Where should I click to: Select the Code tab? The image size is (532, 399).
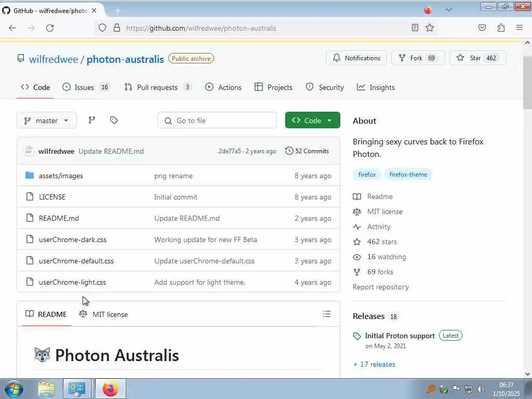(35, 87)
